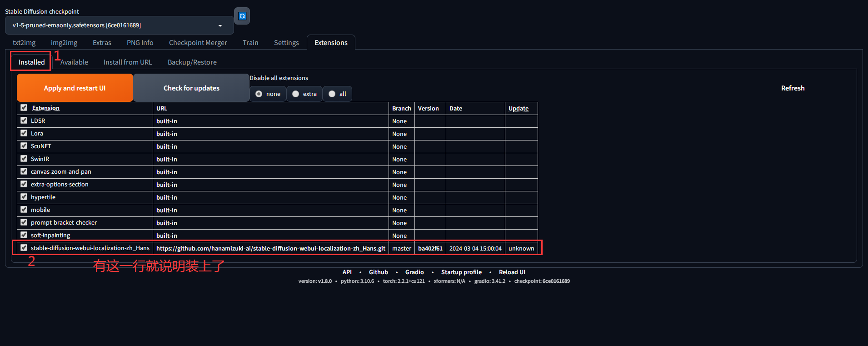The image size is (868, 346).
Task: Open the Install from URL sub-tab
Action: (128, 62)
